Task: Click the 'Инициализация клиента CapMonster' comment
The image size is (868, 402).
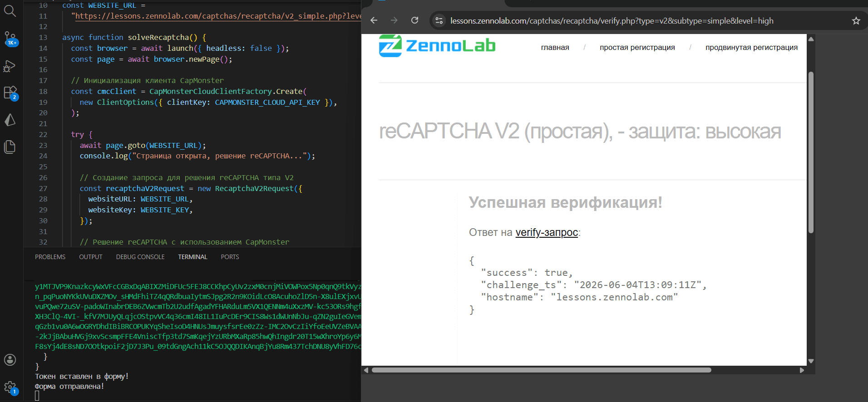Action: 147,80
